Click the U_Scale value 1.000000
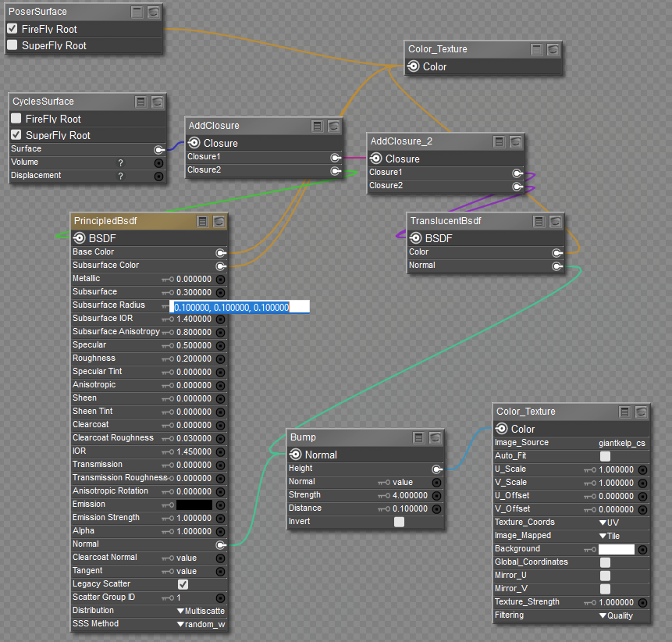 [617, 470]
